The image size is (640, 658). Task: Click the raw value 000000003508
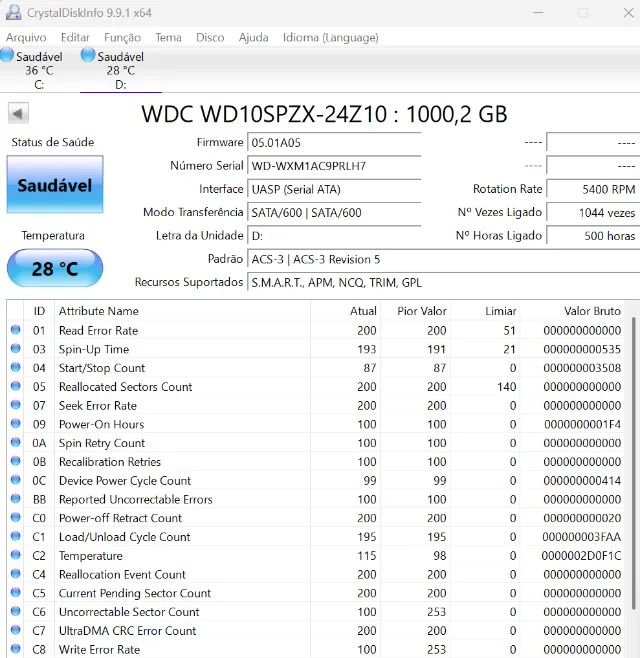coord(582,368)
